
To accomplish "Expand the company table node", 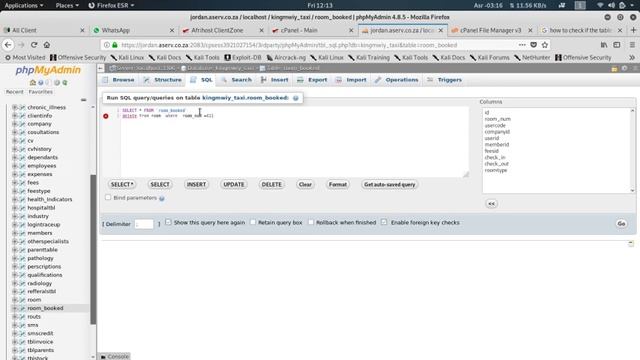I will click(x=15, y=124).
